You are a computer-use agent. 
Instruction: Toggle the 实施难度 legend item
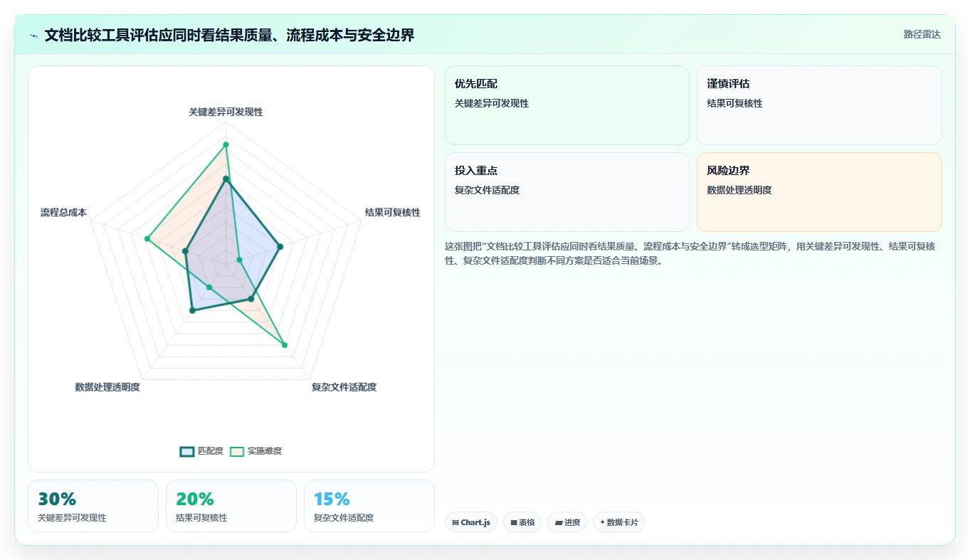pyautogui.click(x=255, y=451)
